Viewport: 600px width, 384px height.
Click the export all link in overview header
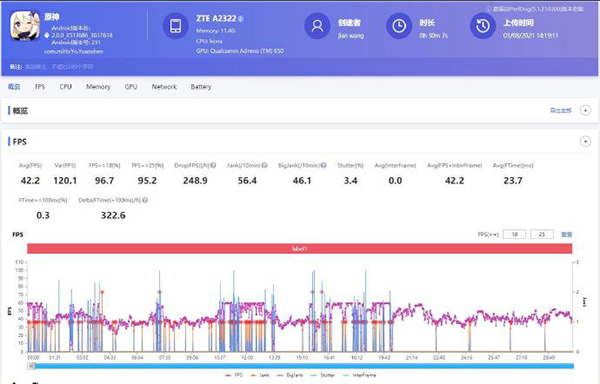point(561,110)
